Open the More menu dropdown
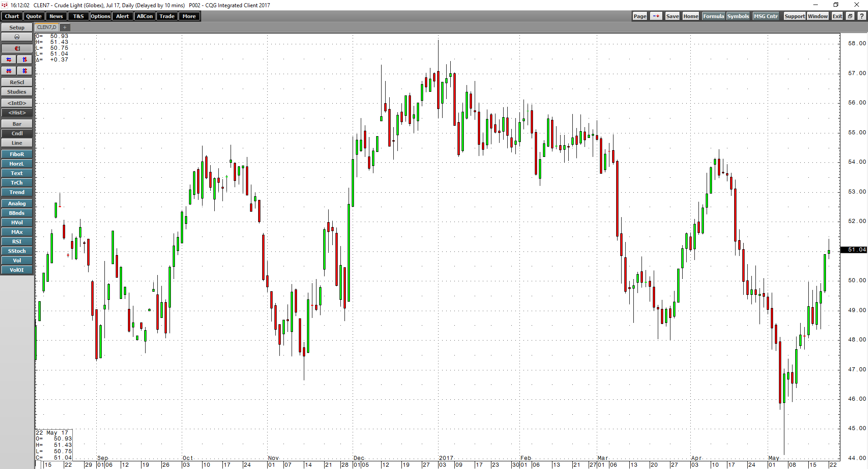Screen dimensions: 868x469 click(189, 16)
